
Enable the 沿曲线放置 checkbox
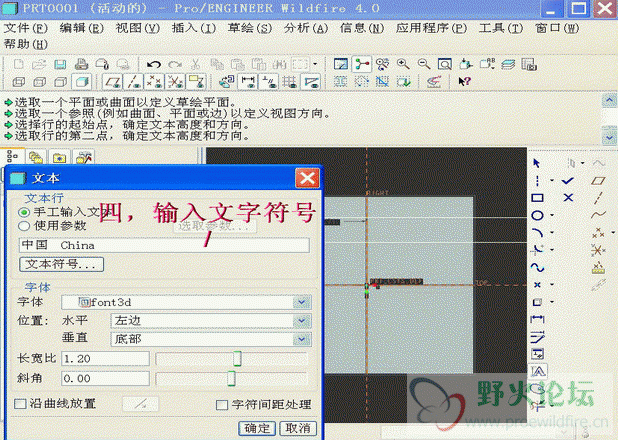[x=20, y=403]
